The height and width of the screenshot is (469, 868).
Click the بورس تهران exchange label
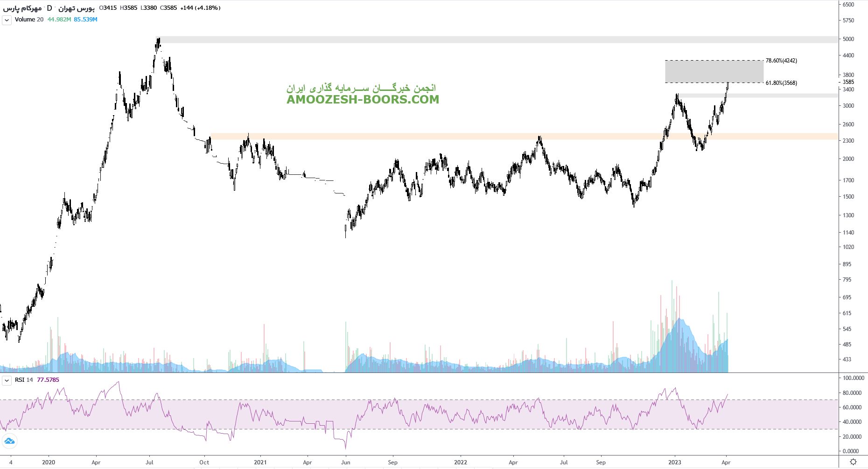76,8
